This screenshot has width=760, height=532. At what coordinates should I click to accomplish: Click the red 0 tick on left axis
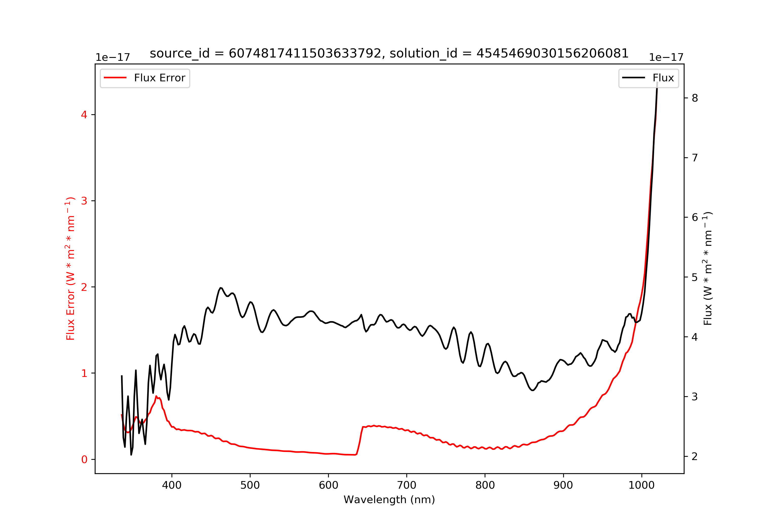click(84, 460)
